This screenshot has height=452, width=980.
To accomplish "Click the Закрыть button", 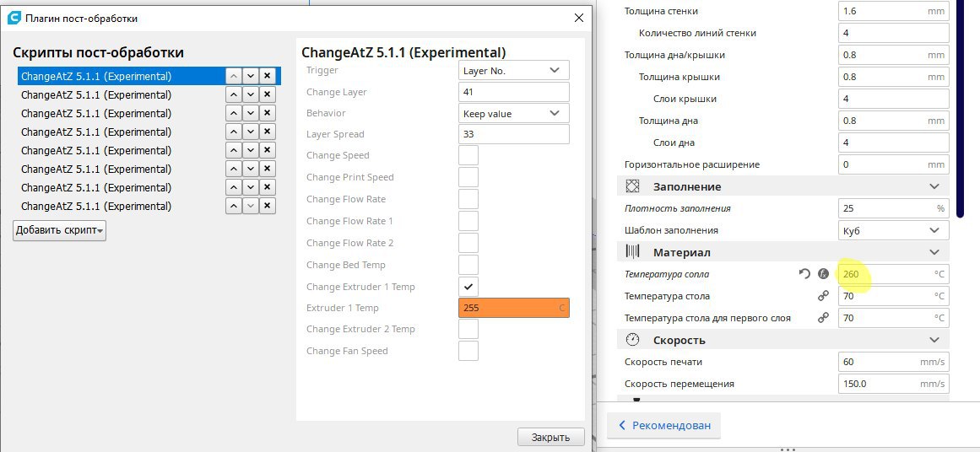I will (550, 437).
